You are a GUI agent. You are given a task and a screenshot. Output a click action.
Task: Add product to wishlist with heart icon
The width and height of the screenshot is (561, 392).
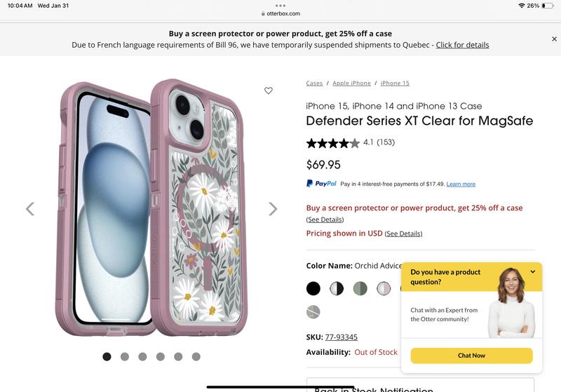point(269,90)
